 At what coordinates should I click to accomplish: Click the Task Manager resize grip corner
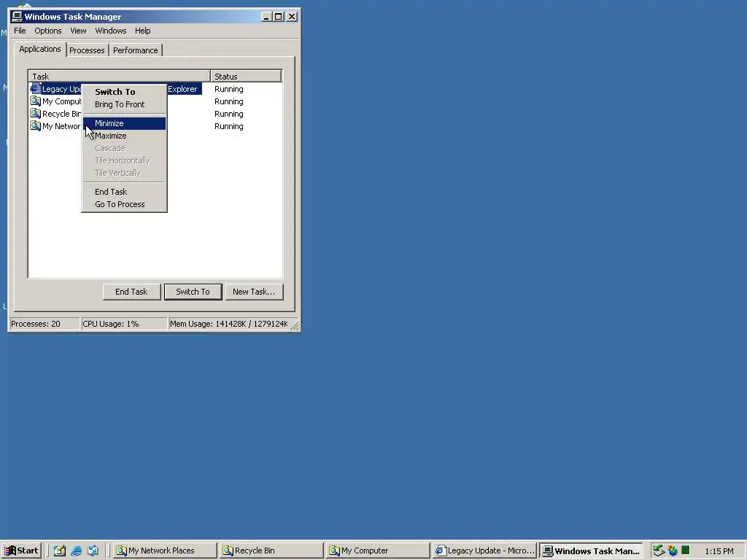(295, 326)
